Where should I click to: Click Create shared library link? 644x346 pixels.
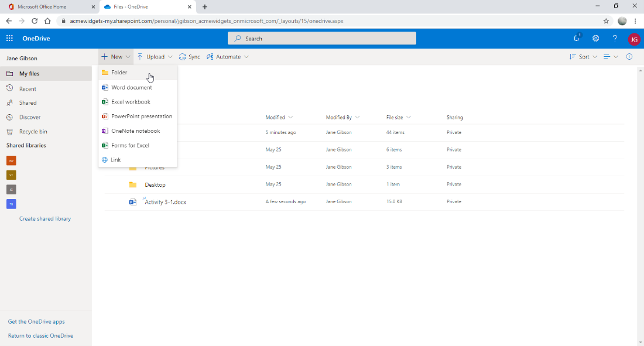[x=44, y=218]
